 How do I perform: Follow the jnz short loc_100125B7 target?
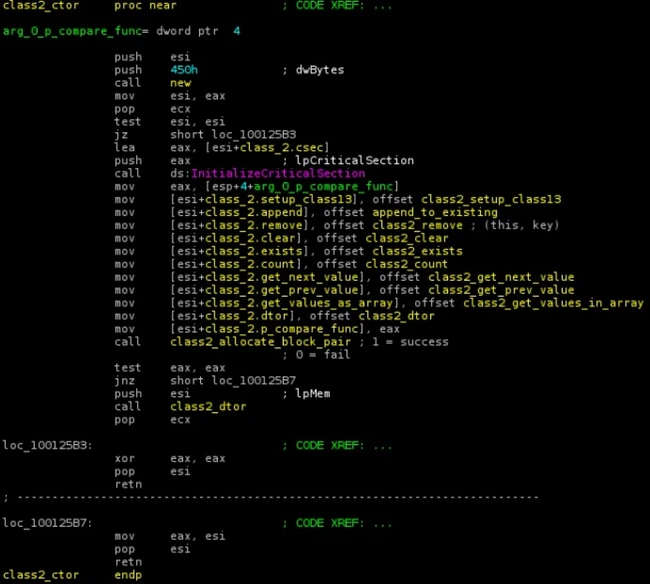pos(254,380)
